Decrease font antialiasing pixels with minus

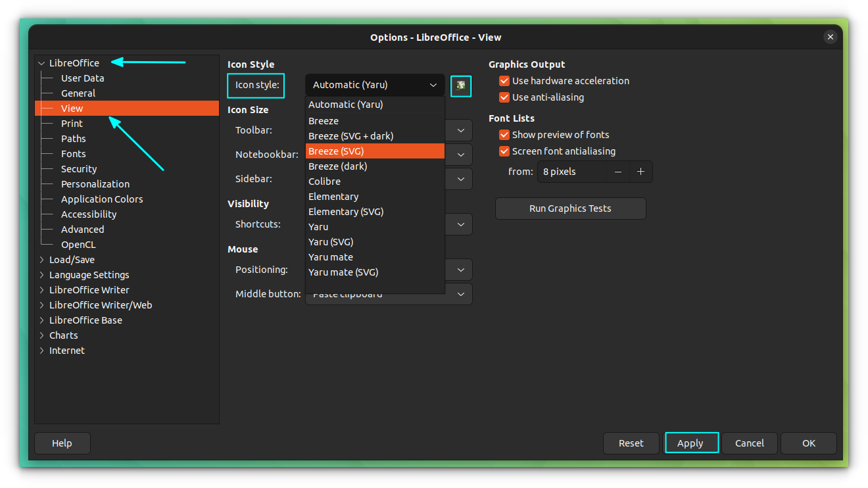pyautogui.click(x=618, y=172)
